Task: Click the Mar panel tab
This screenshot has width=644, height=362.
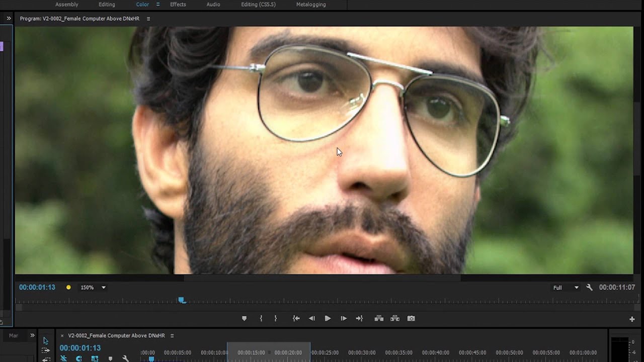Action: (x=14, y=335)
